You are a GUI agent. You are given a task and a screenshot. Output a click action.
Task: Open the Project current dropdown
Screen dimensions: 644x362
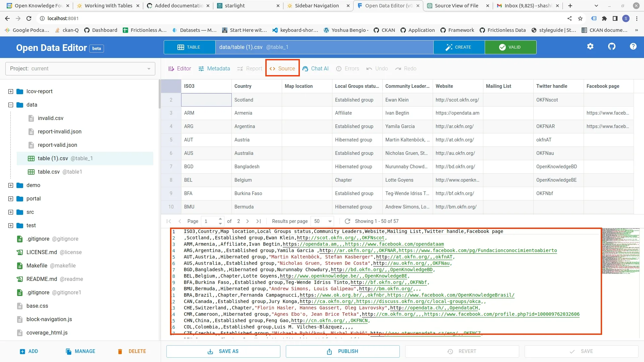[80, 69]
